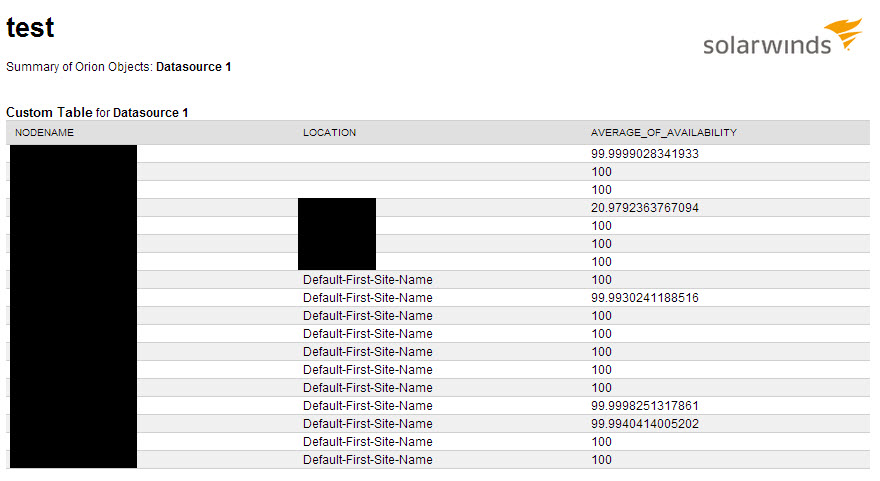Click the redacted node name column block
Screen dimensions: 880x481
point(74,306)
